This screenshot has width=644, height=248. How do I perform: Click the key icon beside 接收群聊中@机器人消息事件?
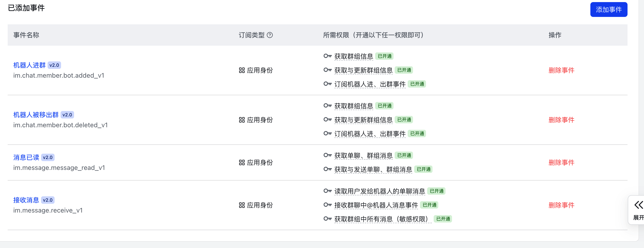point(327,205)
